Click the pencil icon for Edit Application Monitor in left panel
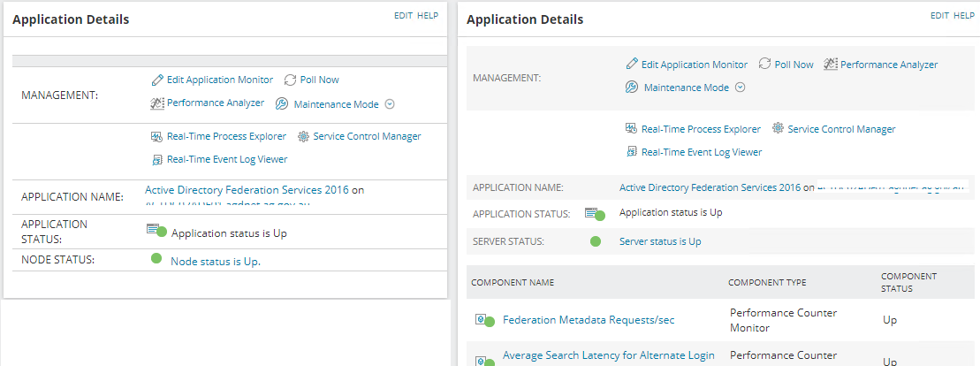 pos(157,80)
